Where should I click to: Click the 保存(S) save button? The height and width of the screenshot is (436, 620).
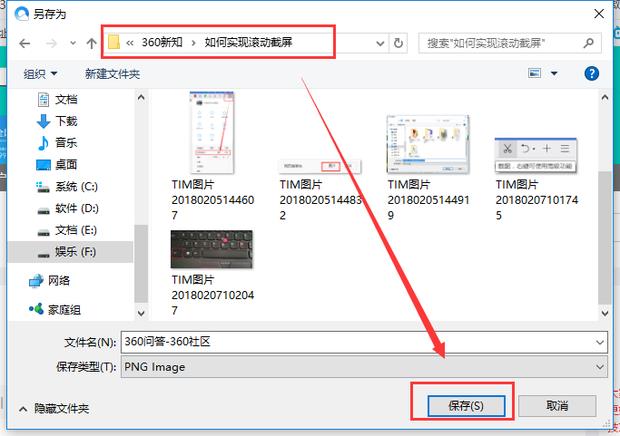(x=462, y=406)
